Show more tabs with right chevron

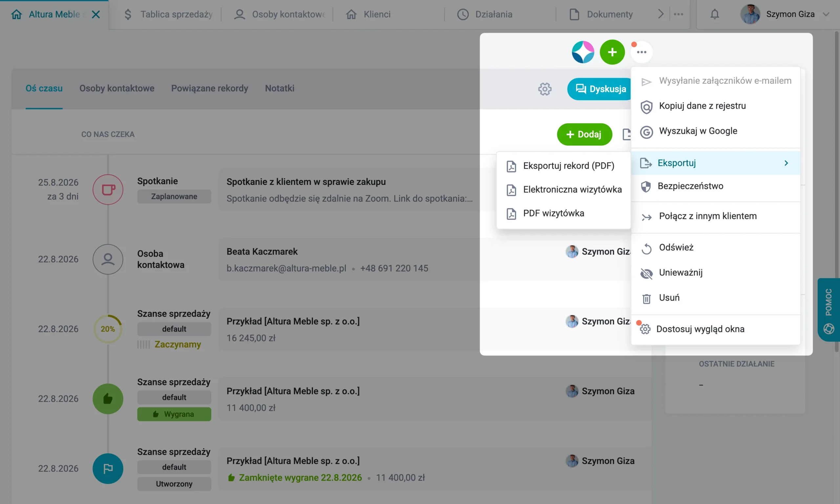tap(660, 14)
